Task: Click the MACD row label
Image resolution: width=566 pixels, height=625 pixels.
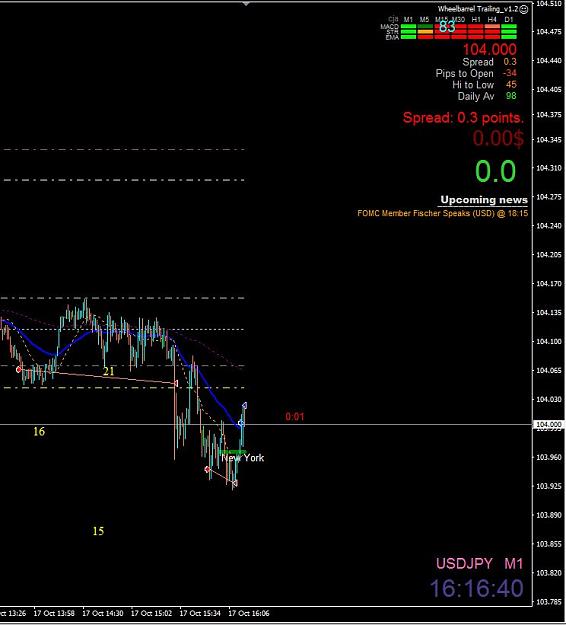Action: tap(389, 27)
